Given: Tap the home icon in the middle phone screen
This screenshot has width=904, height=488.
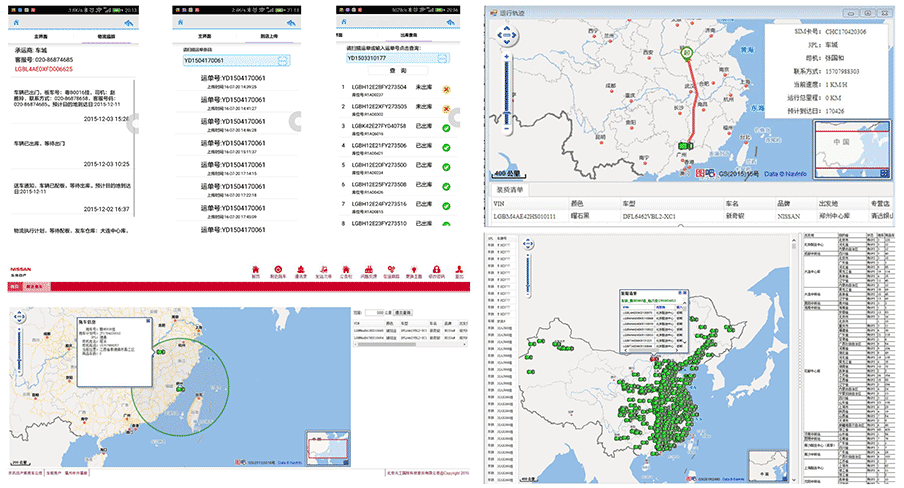Looking at the screenshot, I should pyautogui.click(x=180, y=22).
